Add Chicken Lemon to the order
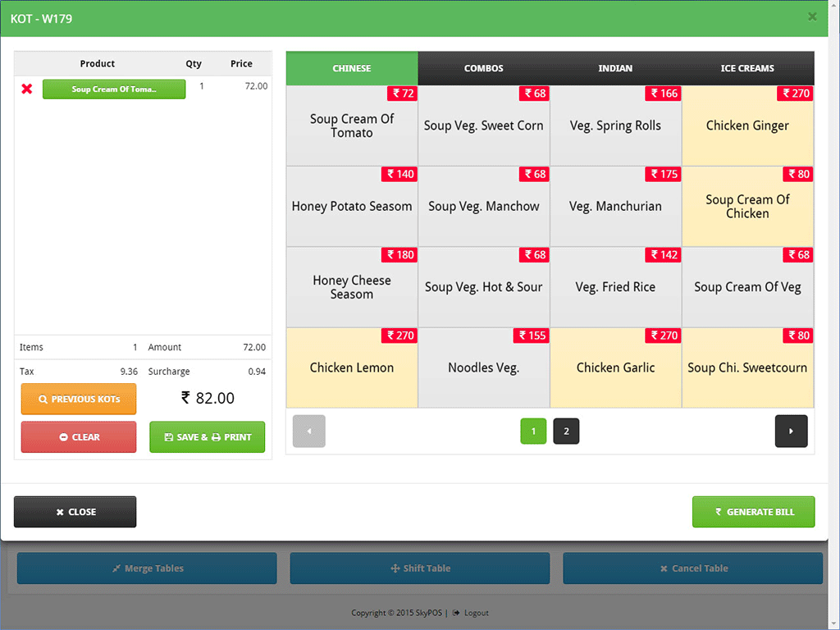The image size is (840, 630). pos(352,368)
